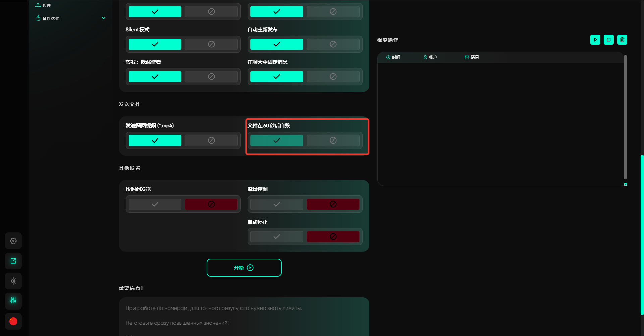Click the 消息 column header
644x336 pixels.
(472, 57)
